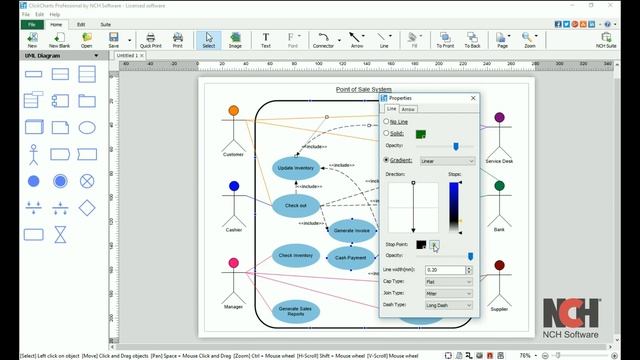The height and width of the screenshot is (360, 640).
Task: Save the diagram using Save icon
Action: [x=113, y=40]
